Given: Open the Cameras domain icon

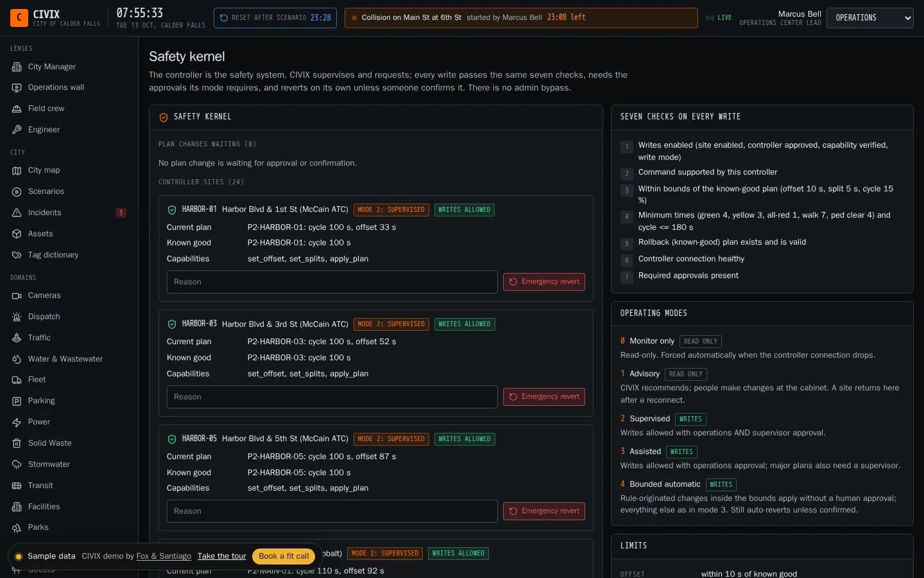Looking at the screenshot, I should tap(17, 296).
